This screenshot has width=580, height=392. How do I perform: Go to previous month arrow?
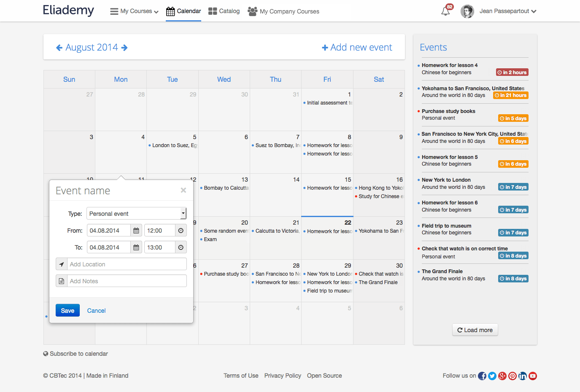tap(59, 48)
